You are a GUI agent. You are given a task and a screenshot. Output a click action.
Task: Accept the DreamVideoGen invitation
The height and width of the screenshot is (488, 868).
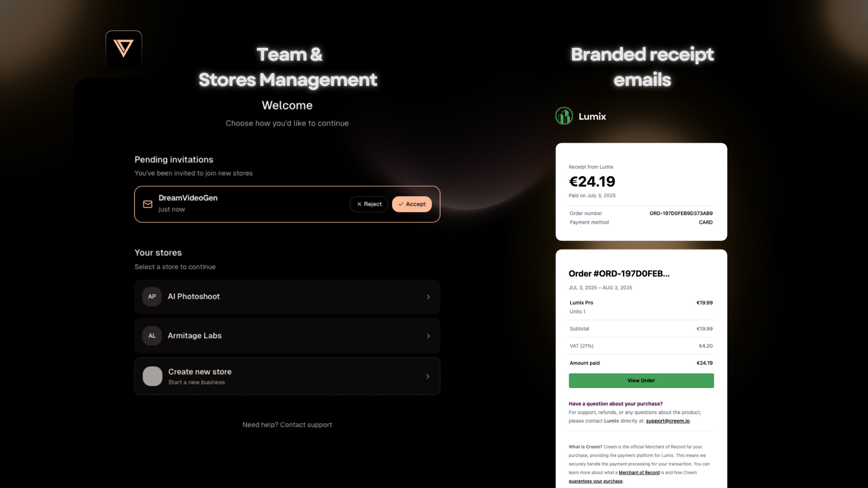point(412,204)
